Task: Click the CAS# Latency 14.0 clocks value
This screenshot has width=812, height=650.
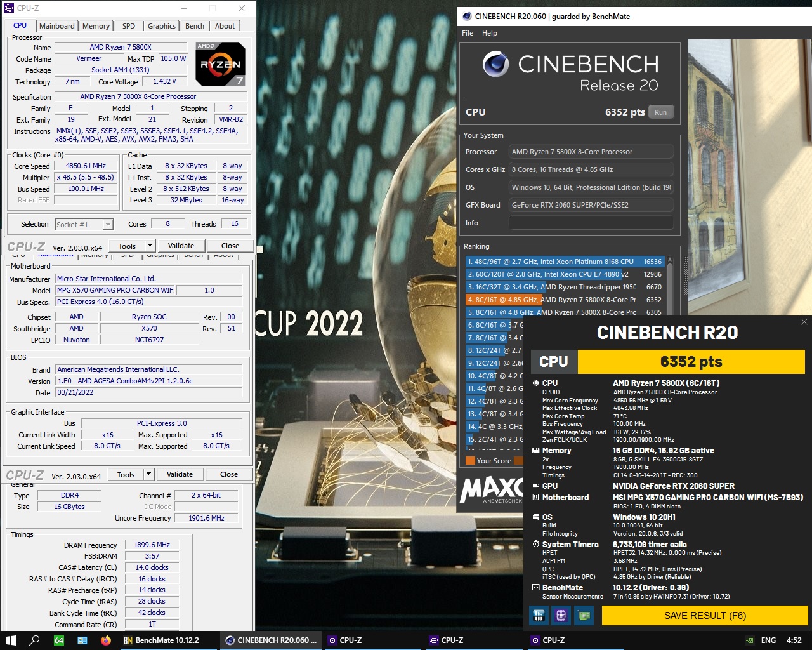Action: [x=152, y=567]
